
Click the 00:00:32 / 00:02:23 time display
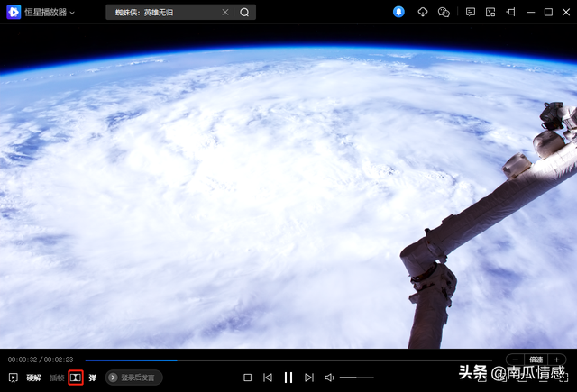(x=41, y=360)
